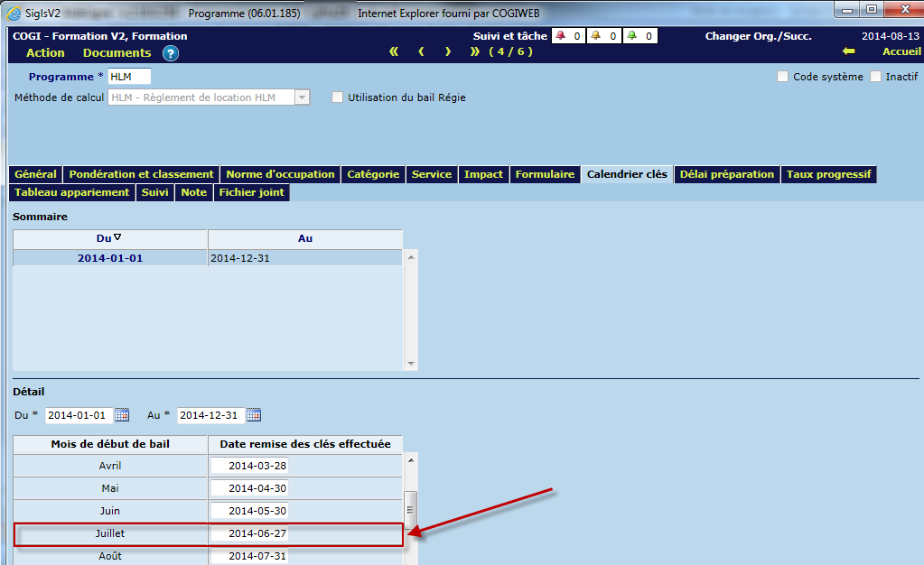
Task: Check Utilisation du bail Régie option
Action: (x=338, y=97)
